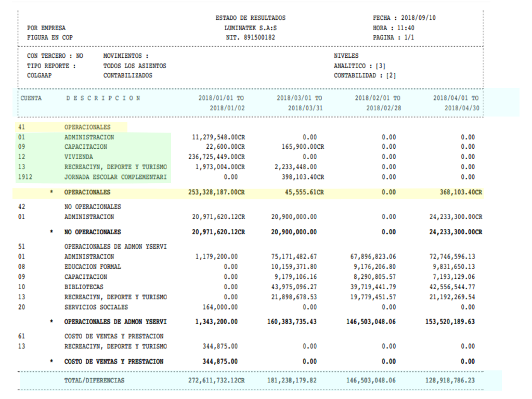Click the total 272,611,732.12CR amount
This screenshot has width=532, height=399.
click(216, 381)
